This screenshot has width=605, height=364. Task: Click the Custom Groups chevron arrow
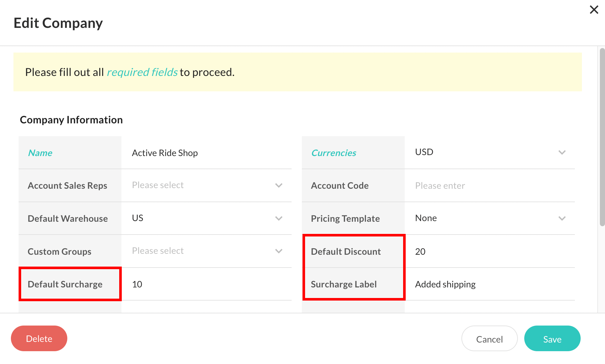[278, 251]
